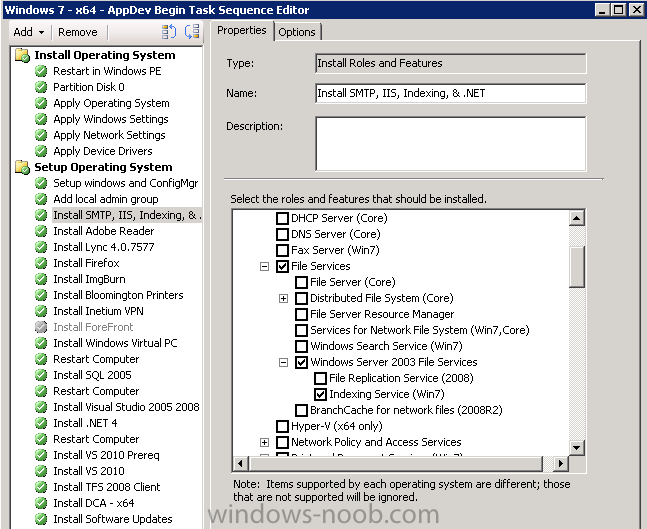Open the Add dropdown menu

28,32
